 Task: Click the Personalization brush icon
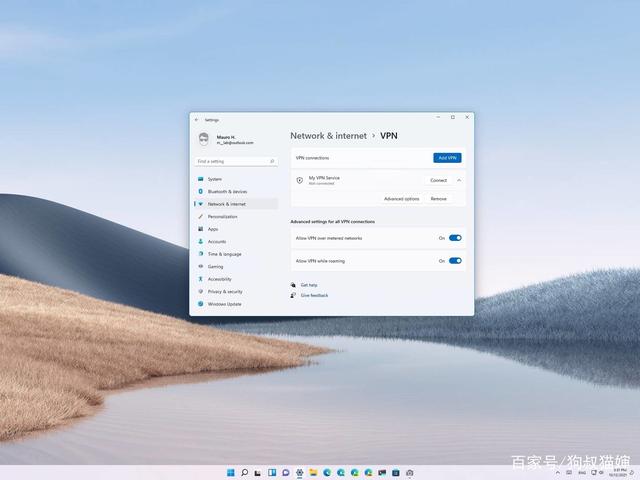pyautogui.click(x=200, y=216)
